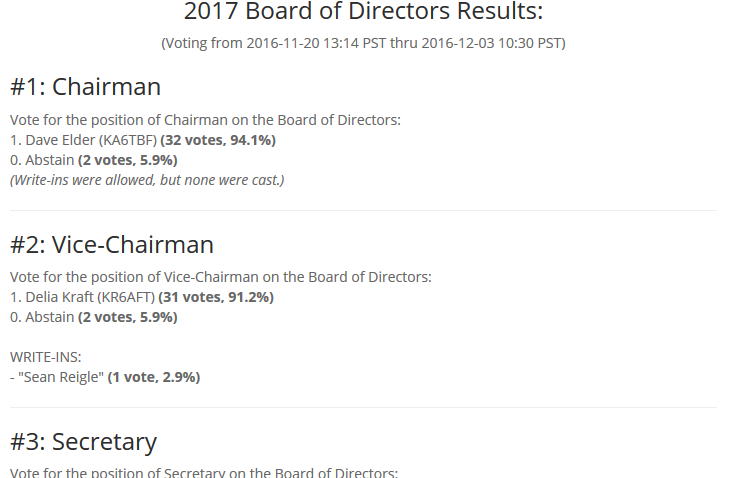Click the Chairman vote description line

click(205, 120)
